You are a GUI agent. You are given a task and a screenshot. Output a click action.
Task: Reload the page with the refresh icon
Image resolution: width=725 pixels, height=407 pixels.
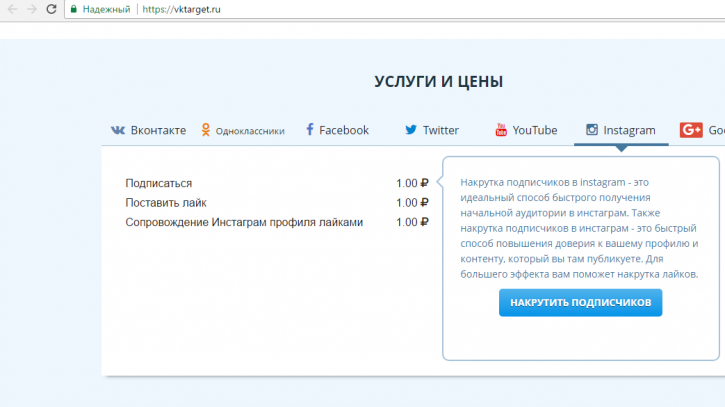pyautogui.click(x=51, y=9)
